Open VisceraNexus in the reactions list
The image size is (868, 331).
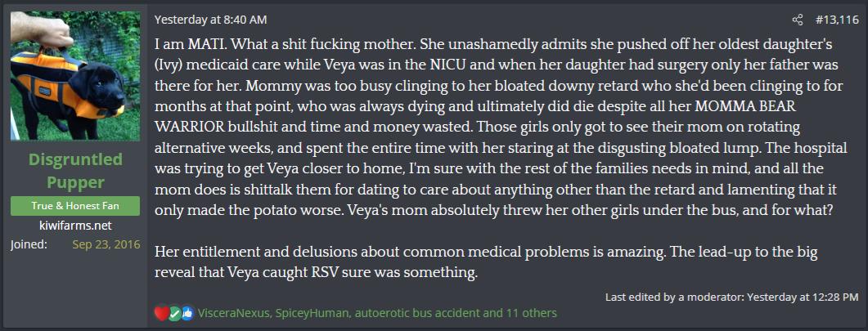click(233, 313)
